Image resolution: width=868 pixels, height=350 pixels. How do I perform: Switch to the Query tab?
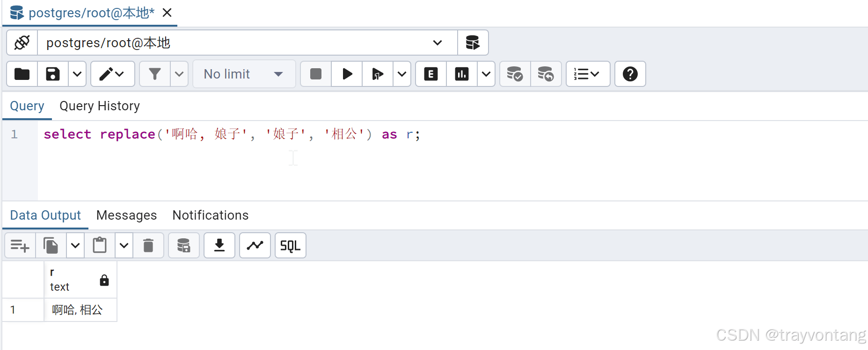27,106
